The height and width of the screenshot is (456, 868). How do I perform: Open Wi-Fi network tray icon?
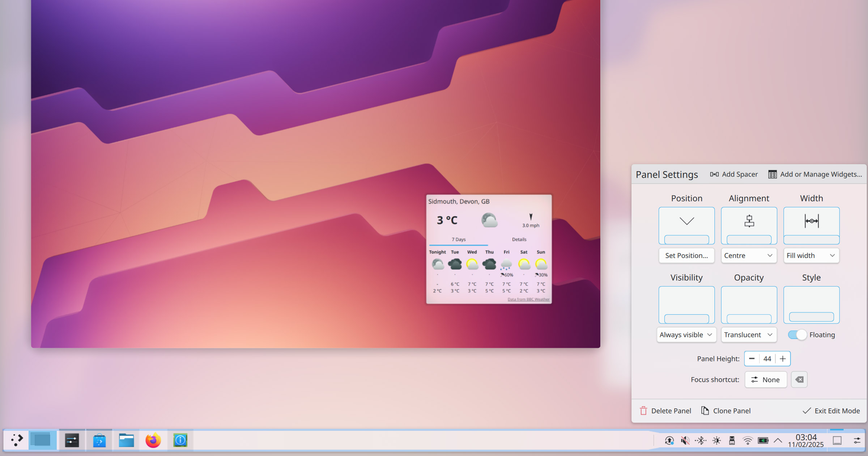pos(748,440)
